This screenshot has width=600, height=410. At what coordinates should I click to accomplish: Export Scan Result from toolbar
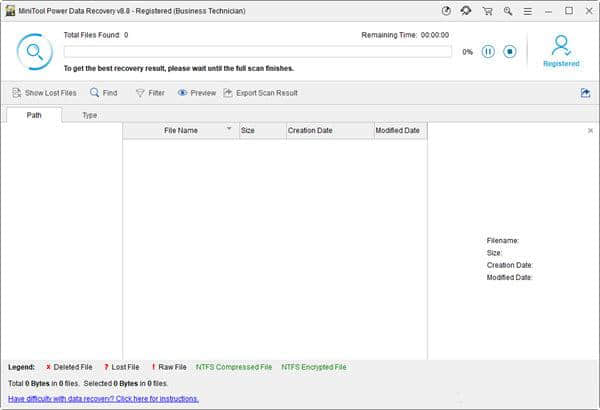tap(260, 93)
